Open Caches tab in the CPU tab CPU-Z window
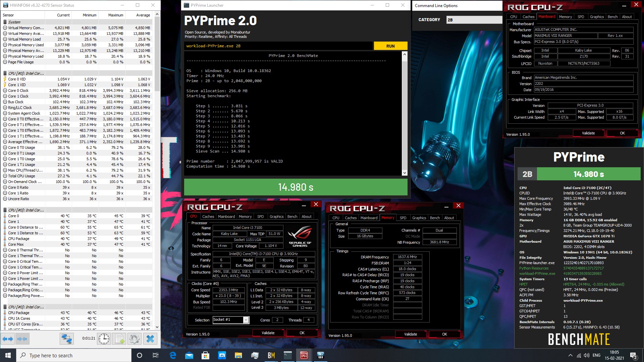The image size is (644, 362). (208, 217)
